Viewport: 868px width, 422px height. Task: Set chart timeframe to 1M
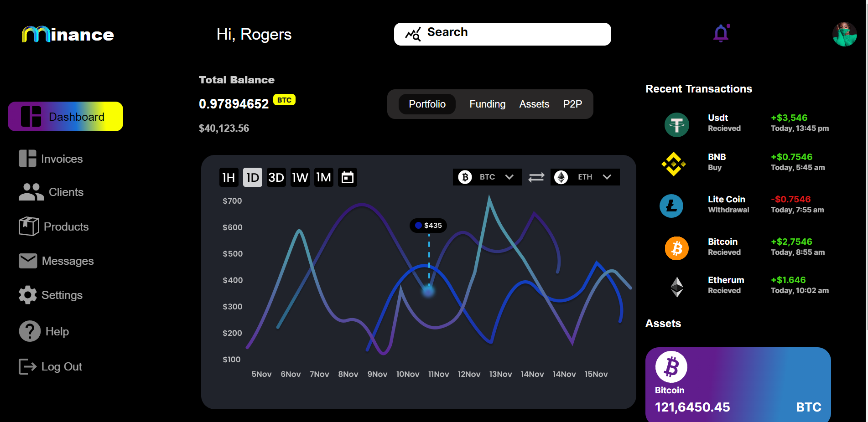pos(324,177)
